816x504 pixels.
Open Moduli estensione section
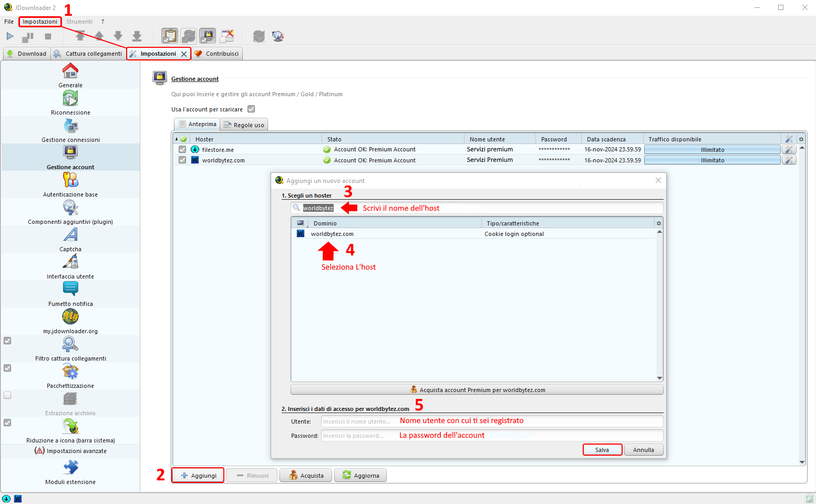pos(70,472)
